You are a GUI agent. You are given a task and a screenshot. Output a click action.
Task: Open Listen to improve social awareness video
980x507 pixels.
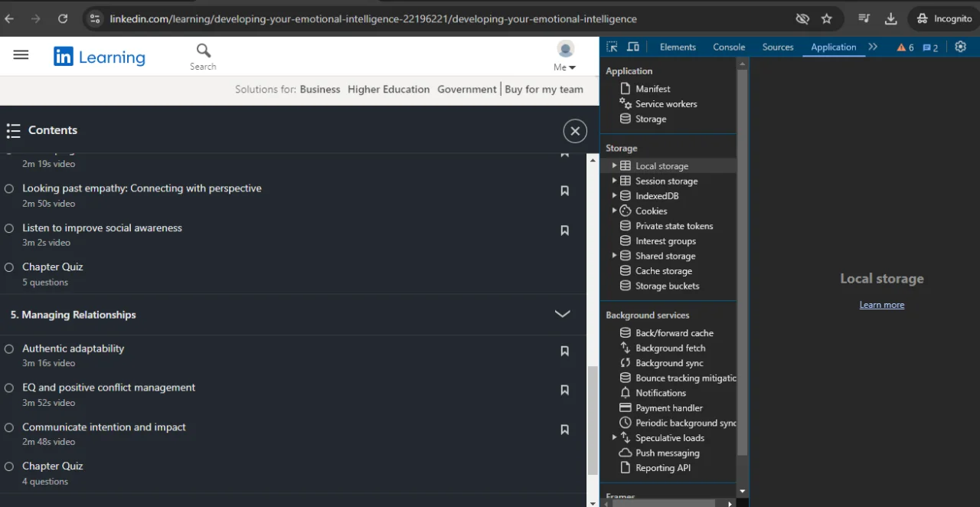[x=102, y=228]
